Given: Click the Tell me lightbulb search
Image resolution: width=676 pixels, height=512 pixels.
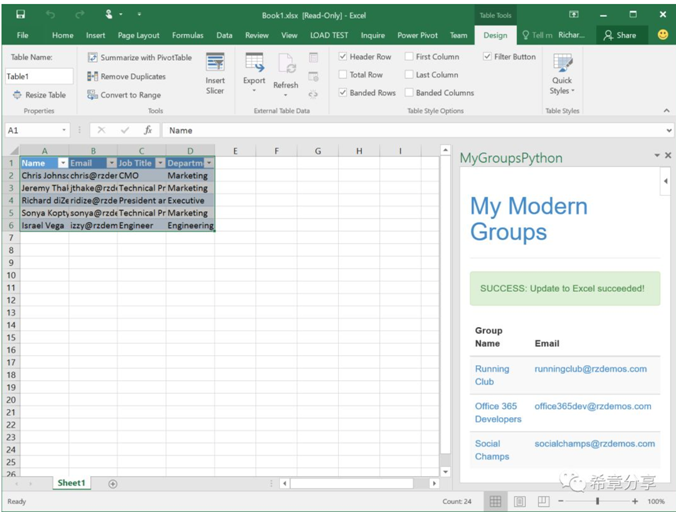Looking at the screenshot, I should pos(537,35).
